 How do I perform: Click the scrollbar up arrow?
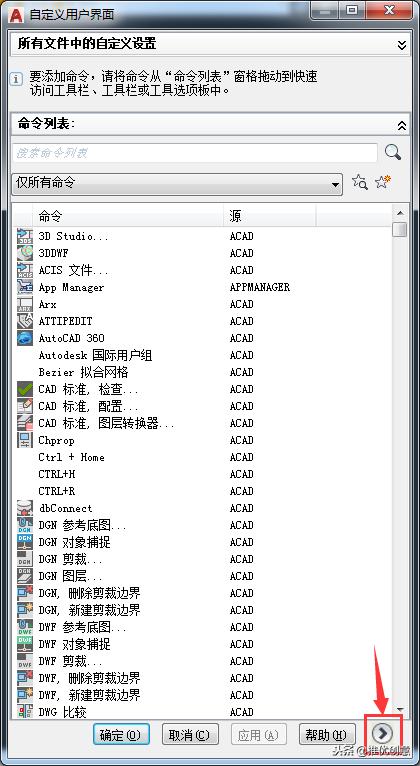point(400,213)
